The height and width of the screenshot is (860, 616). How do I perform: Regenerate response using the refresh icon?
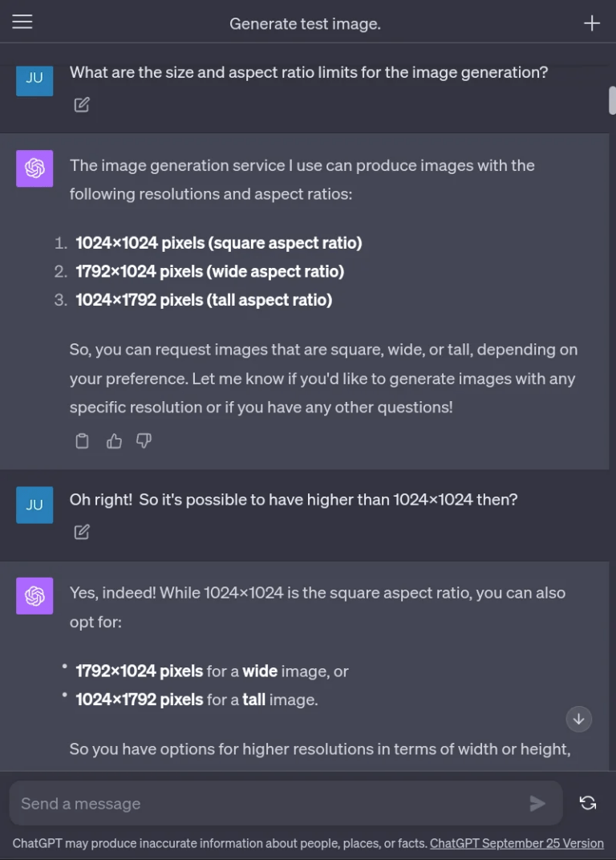(588, 803)
